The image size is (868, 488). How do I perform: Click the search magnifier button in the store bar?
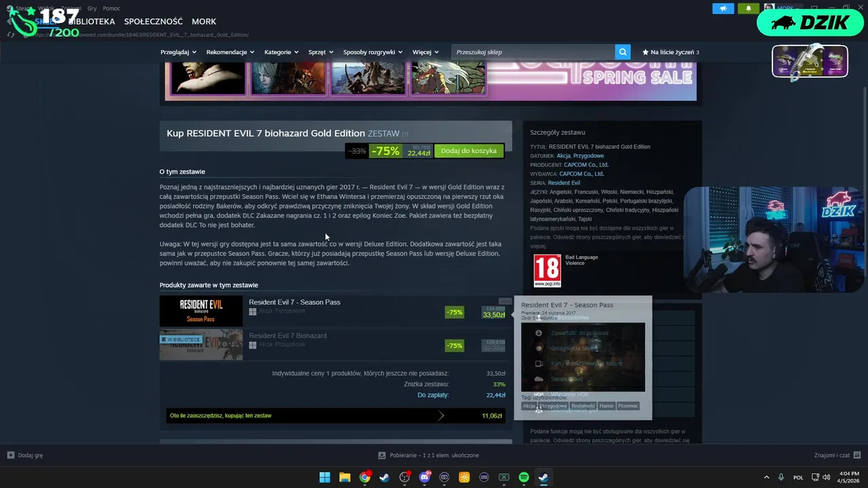coord(623,52)
